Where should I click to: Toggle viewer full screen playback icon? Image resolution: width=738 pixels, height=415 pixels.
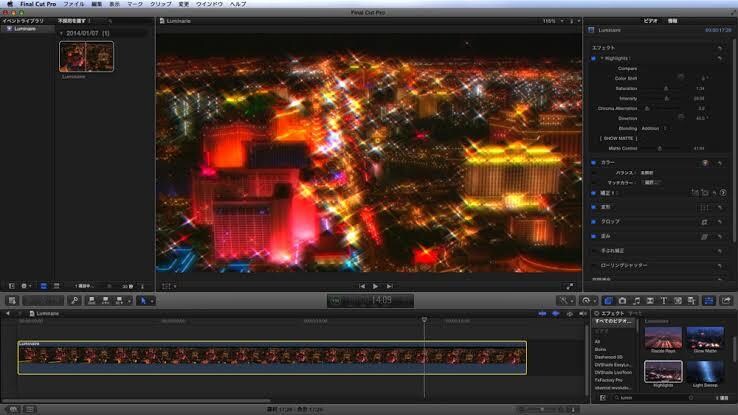pos(570,286)
